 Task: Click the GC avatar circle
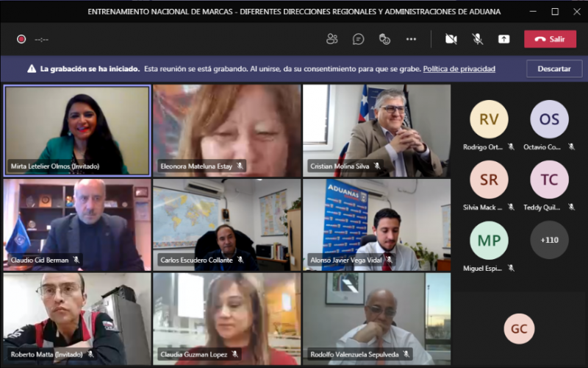click(519, 328)
